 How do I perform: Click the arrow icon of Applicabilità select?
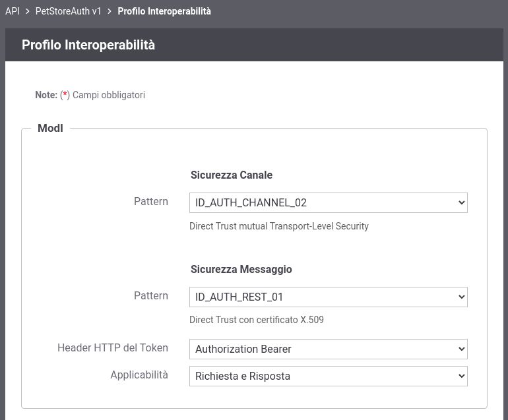click(x=462, y=376)
